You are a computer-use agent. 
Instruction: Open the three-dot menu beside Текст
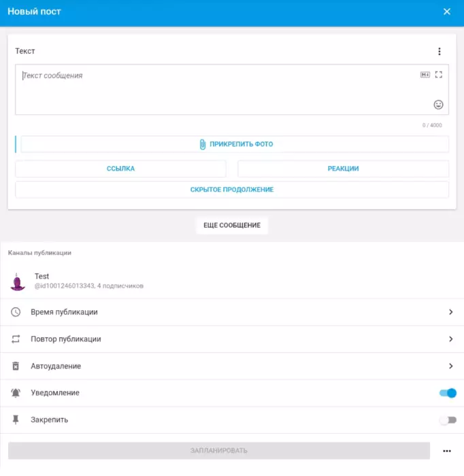click(x=439, y=51)
